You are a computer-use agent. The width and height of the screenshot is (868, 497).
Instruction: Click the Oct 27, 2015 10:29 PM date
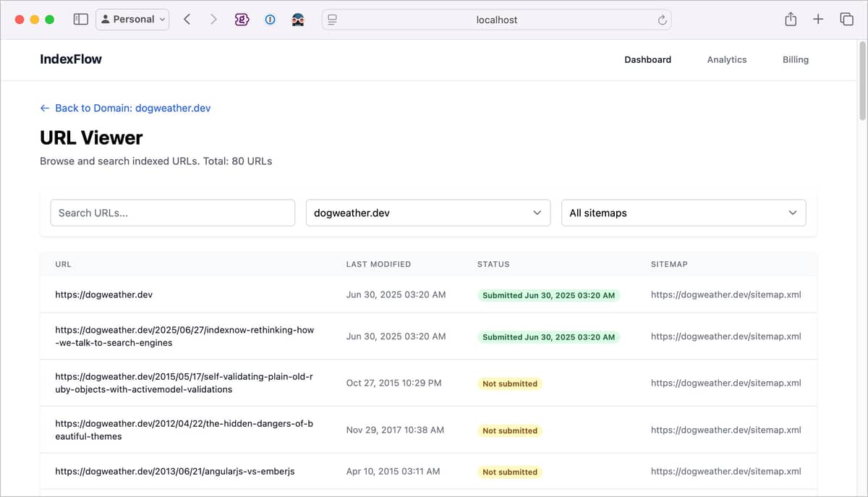tap(393, 383)
